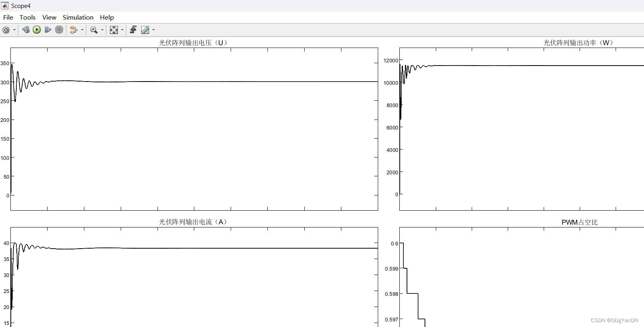644x327 pixels.
Task: Open the Triggers toolbar icon
Action: pos(134,30)
